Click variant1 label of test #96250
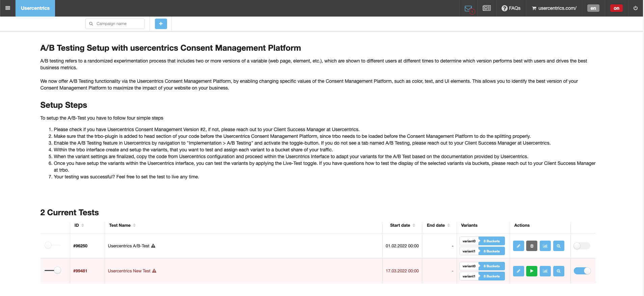This screenshot has width=644, height=296. click(x=469, y=251)
